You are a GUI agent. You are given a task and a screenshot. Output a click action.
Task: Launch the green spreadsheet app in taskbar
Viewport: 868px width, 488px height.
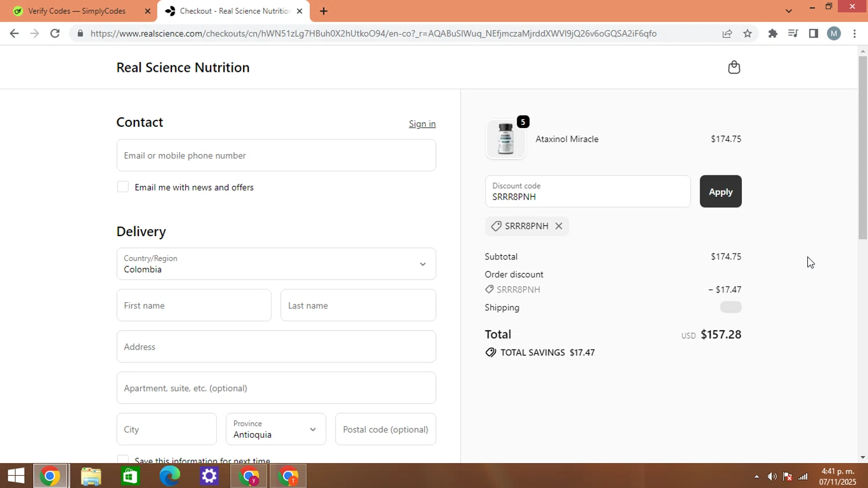(130, 476)
